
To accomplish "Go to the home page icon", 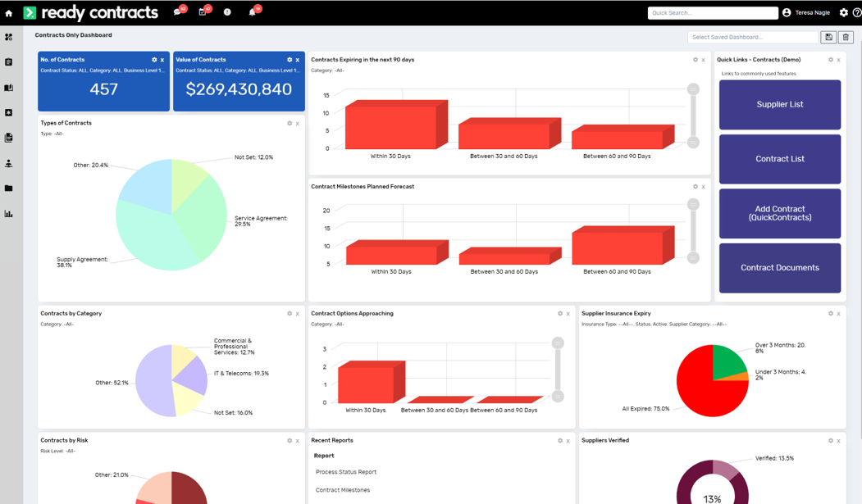I will click(9, 13).
